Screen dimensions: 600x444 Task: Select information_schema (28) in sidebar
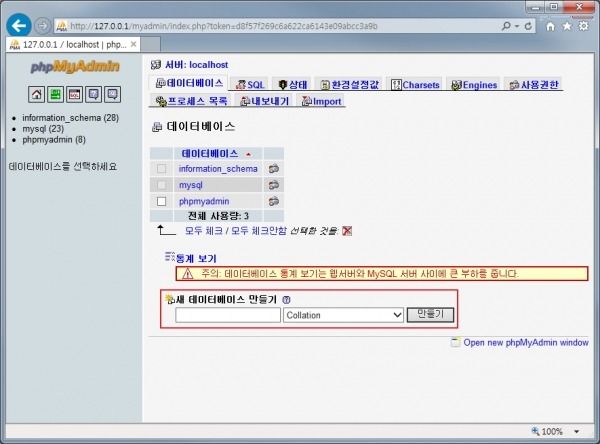pyautogui.click(x=70, y=118)
